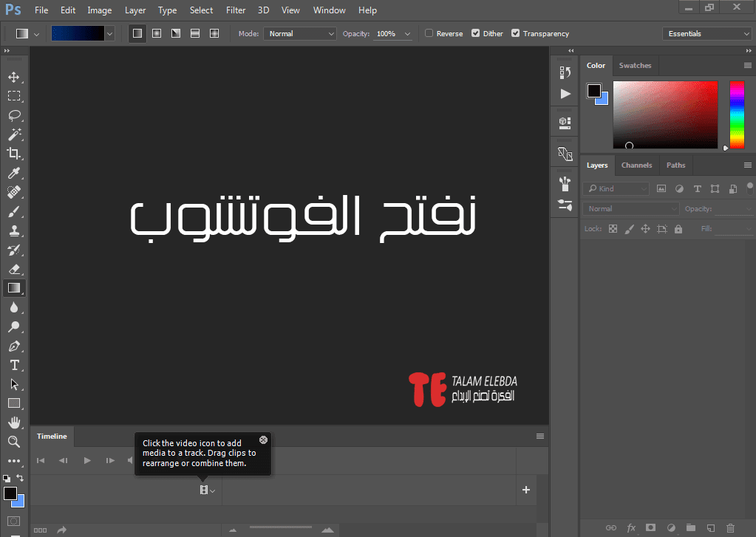Select the Rectangle shape tool
This screenshot has height=537, width=756.
pyautogui.click(x=14, y=403)
